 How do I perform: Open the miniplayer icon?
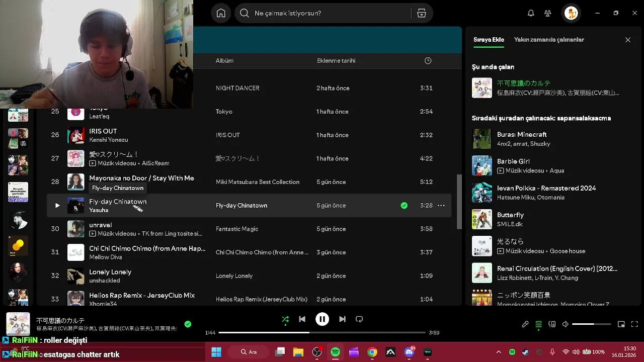621,324
